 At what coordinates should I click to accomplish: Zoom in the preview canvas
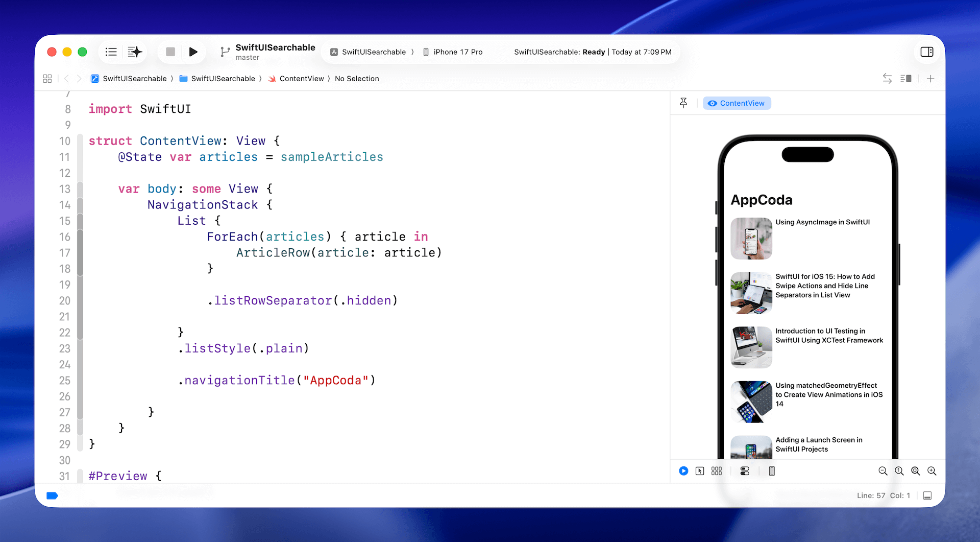(x=932, y=471)
